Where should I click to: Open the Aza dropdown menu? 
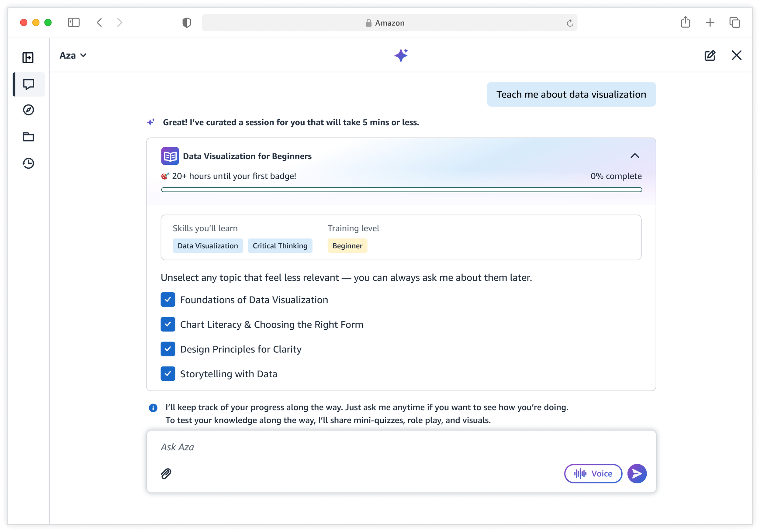pyautogui.click(x=73, y=55)
